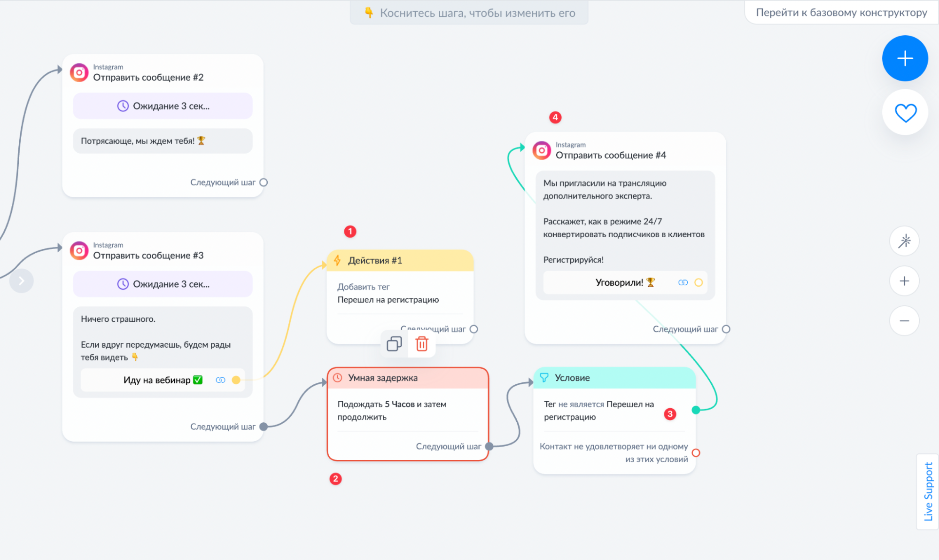Zoom in with the plus icon
This screenshot has width=939, height=560.
click(904, 281)
